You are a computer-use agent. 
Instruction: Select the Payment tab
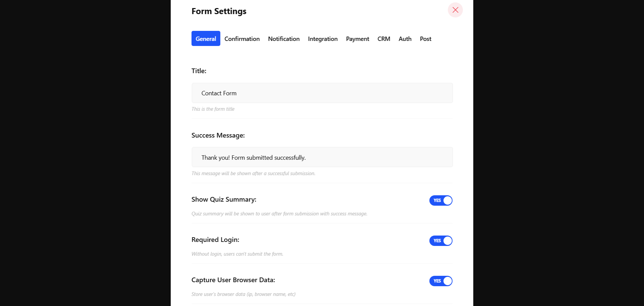(358, 39)
